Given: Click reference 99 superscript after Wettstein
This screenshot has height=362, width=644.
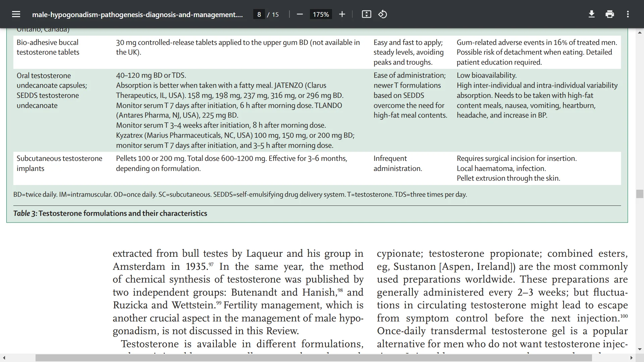Looking at the screenshot, I should tap(219, 303).
